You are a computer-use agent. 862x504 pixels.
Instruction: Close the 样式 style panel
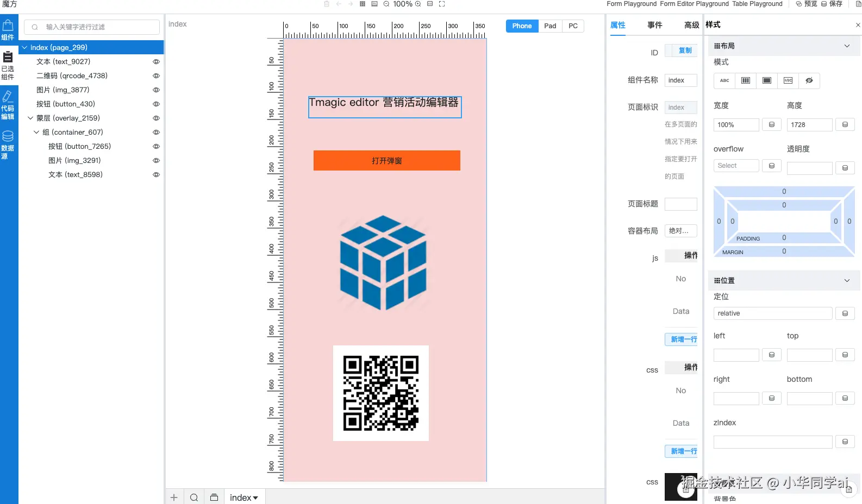tap(858, 25)
